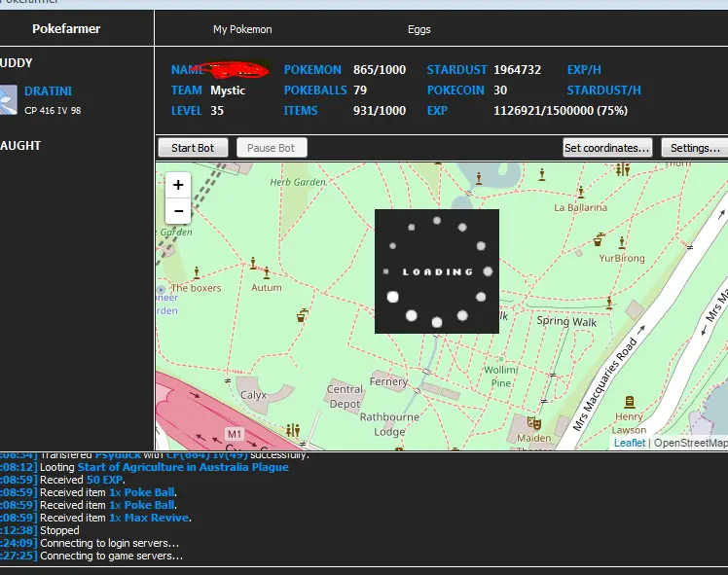Click the LEVEL value 35
This screenshot has height=575, width=728.
tap(217, 111)
